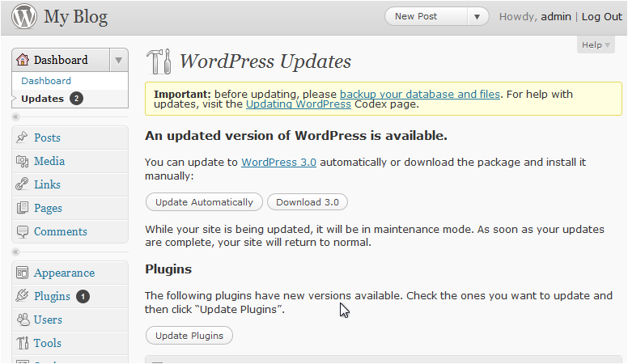Click the Comments speech bubble icon
The height and width of the screenshot is (364, 628).
pyautogui.click(x=23, y=231)
